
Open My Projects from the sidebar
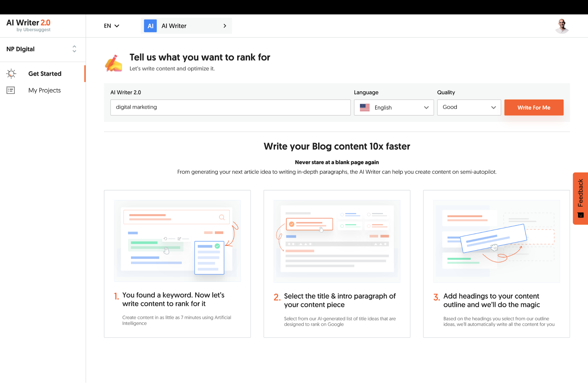(44, 90)
